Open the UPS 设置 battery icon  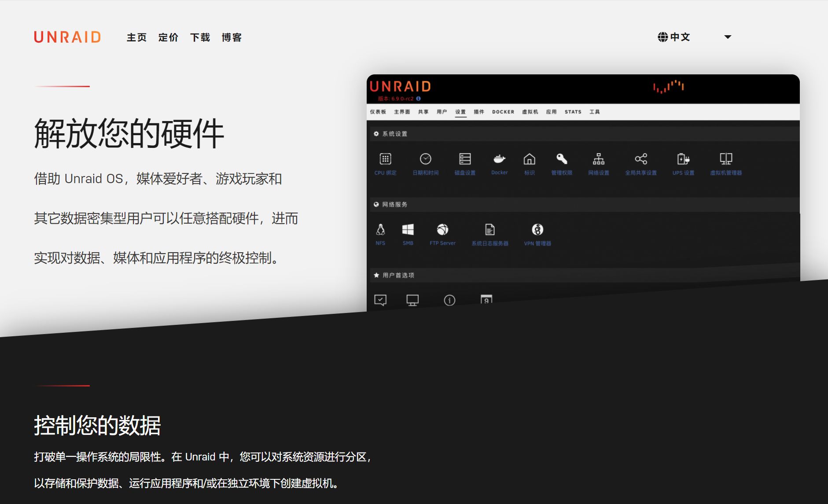click(x=683, y=159)
